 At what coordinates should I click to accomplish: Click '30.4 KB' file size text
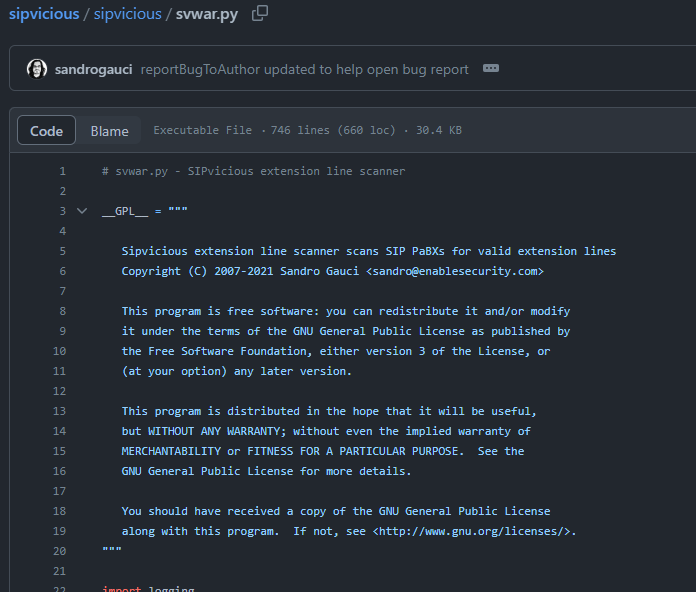pos(439,130)
